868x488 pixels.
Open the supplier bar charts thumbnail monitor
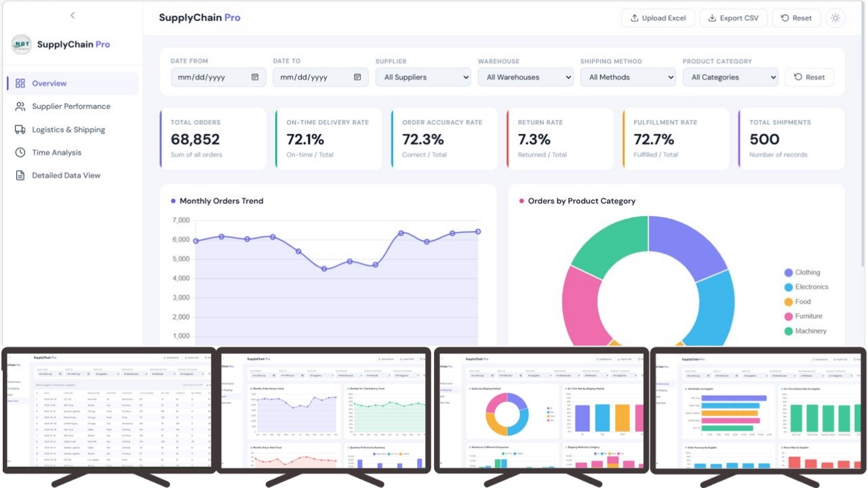(758, 409)
